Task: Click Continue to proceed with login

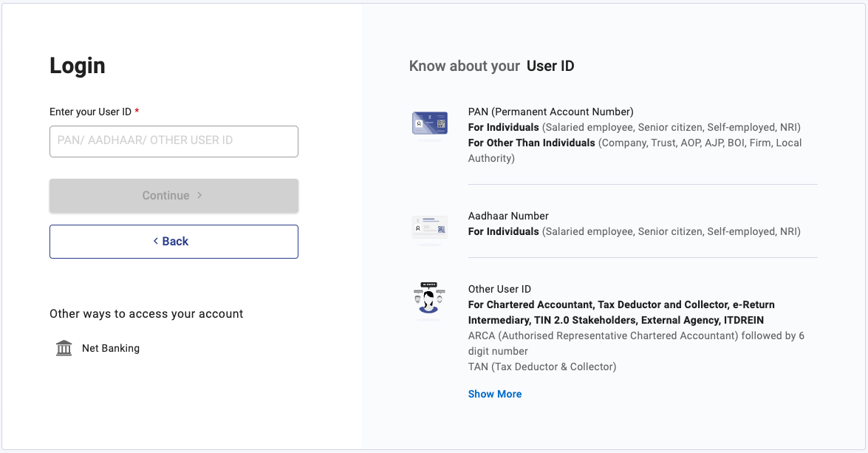Action: coord(174,195)
